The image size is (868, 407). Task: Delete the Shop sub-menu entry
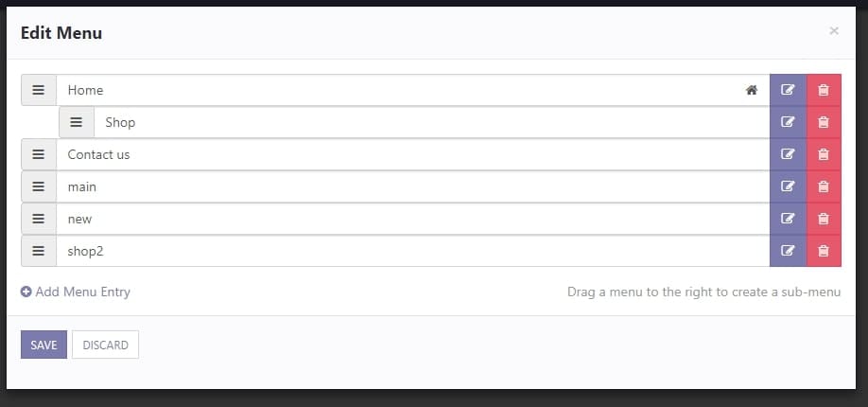tap(824, 122)
